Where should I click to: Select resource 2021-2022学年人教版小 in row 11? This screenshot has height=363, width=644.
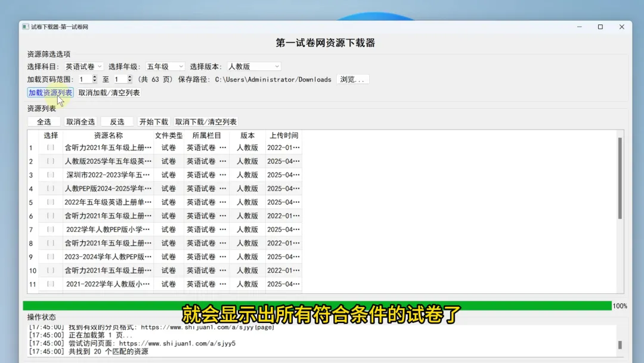point(109,284)
